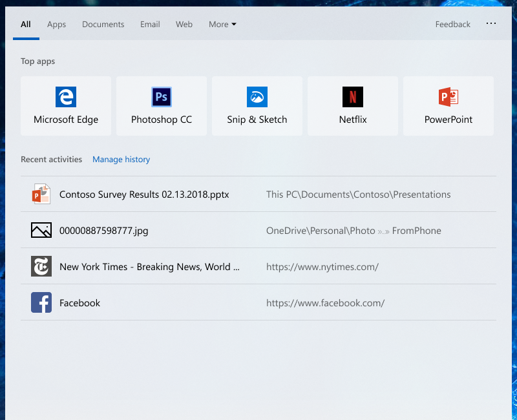517x420 pixels.
Task: Click the Facebook icon in Recent activities
Action: (41, 302)
